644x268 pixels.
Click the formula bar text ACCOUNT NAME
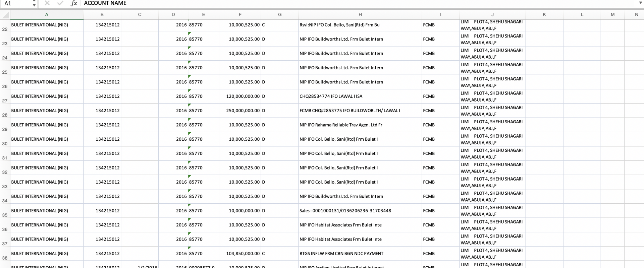coord(105,3)
